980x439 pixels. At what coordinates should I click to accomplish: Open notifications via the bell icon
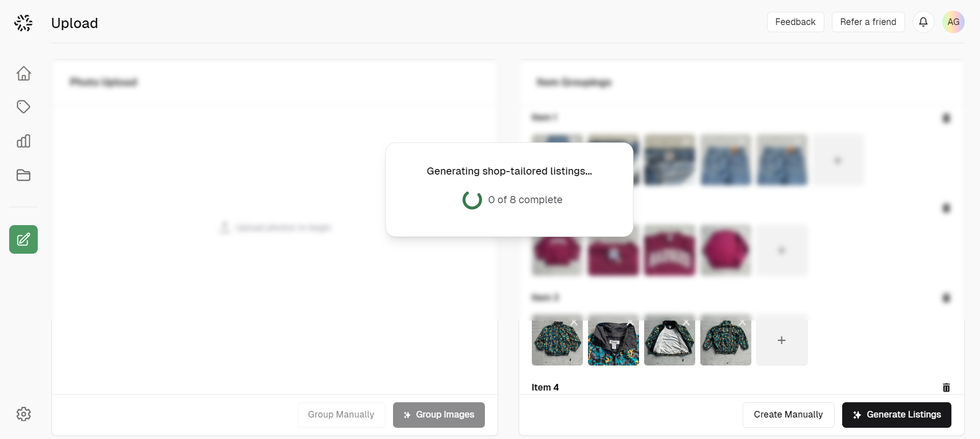[x=923, y=22]
